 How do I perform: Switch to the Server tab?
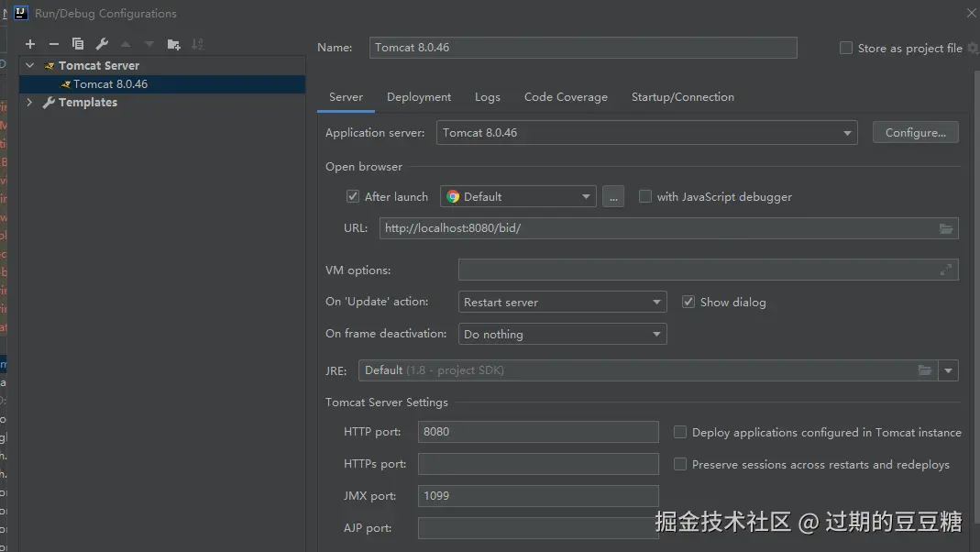click(x=347, y=97)
